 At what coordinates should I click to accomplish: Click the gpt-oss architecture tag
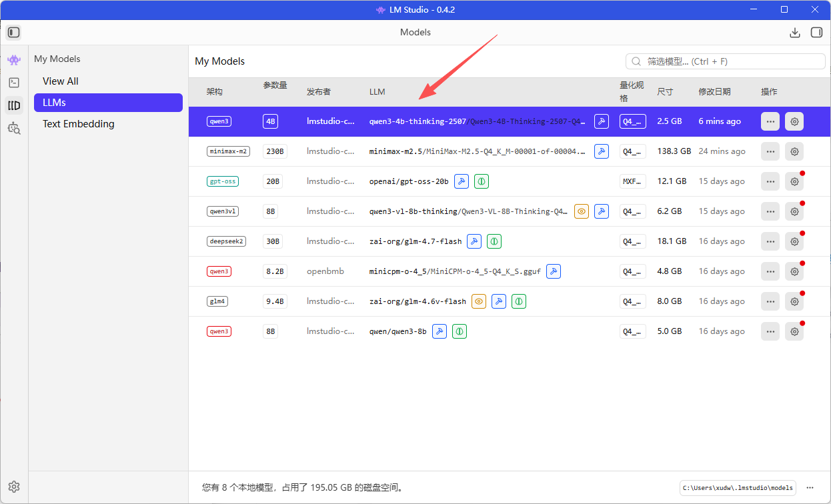coord(222,181)
